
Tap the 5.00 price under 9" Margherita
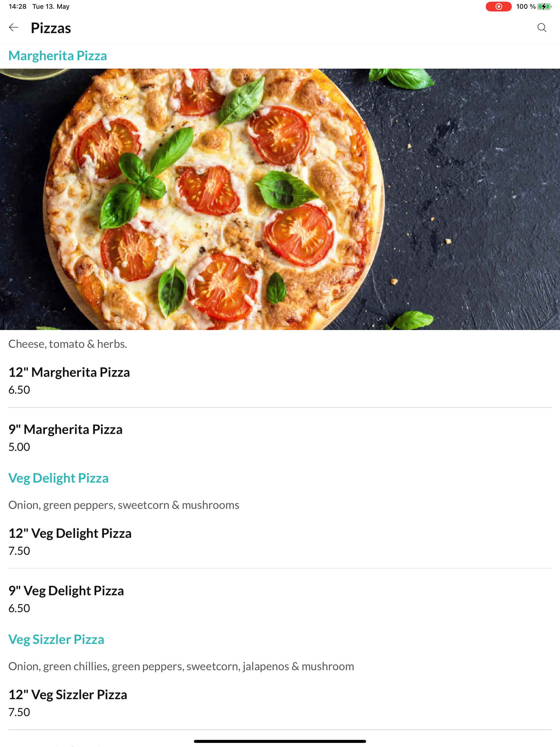(x=19, y=447)
